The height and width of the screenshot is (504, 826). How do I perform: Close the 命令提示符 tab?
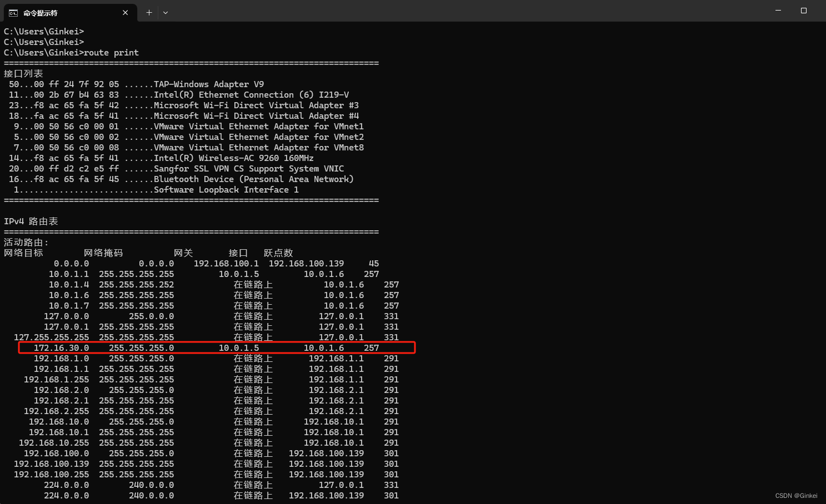click(126, 13)
